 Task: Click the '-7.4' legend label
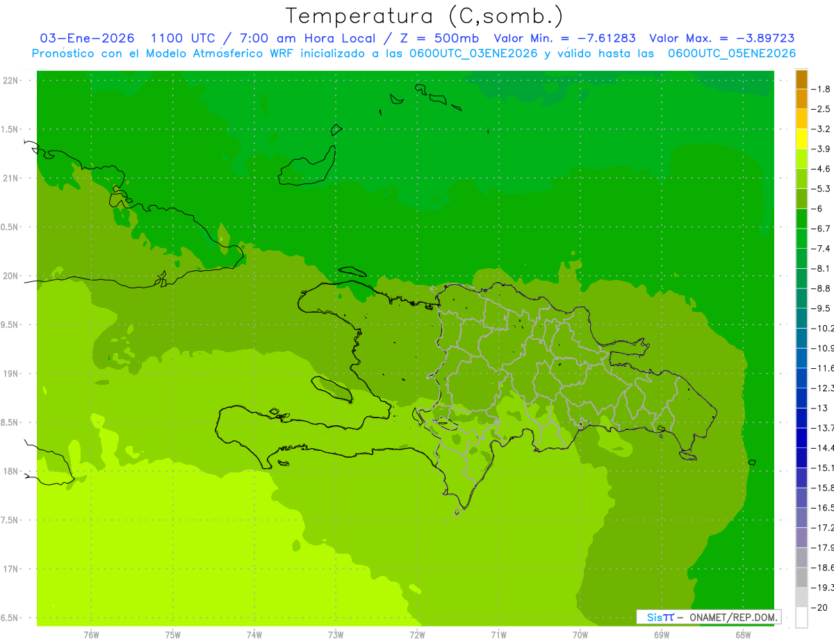point(821,248)
